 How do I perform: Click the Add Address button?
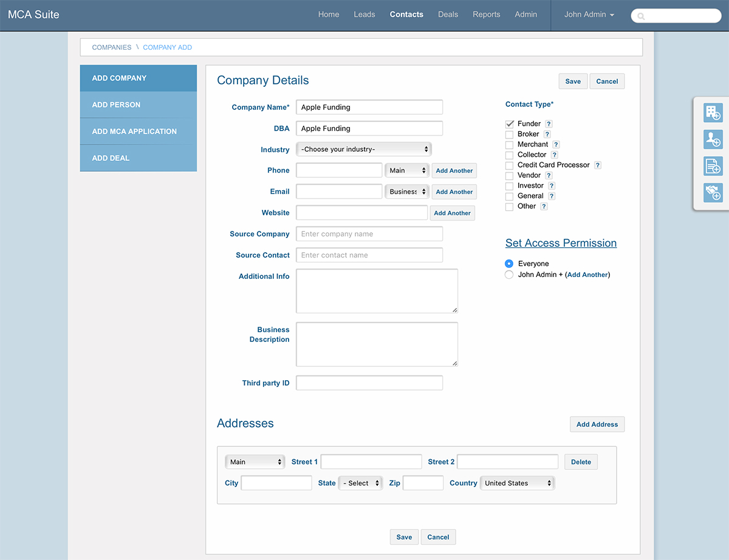point(597,425)
